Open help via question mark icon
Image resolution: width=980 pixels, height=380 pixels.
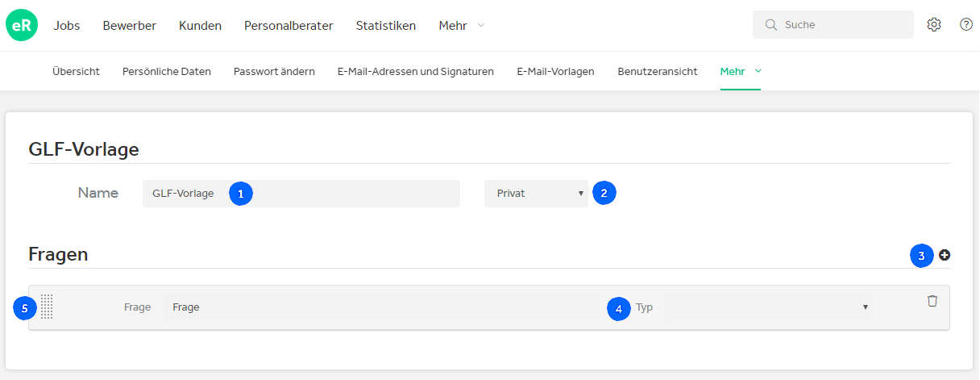tap(966, 24)
